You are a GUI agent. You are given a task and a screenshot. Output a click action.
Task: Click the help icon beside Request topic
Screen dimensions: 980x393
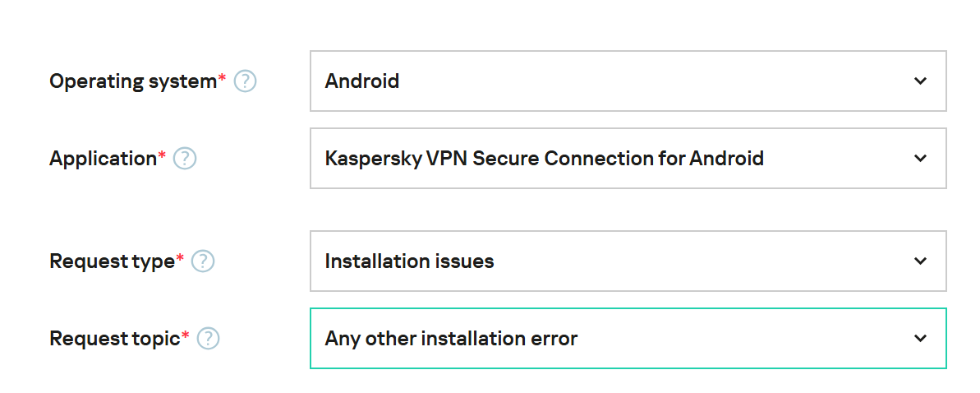coord(209,338)
